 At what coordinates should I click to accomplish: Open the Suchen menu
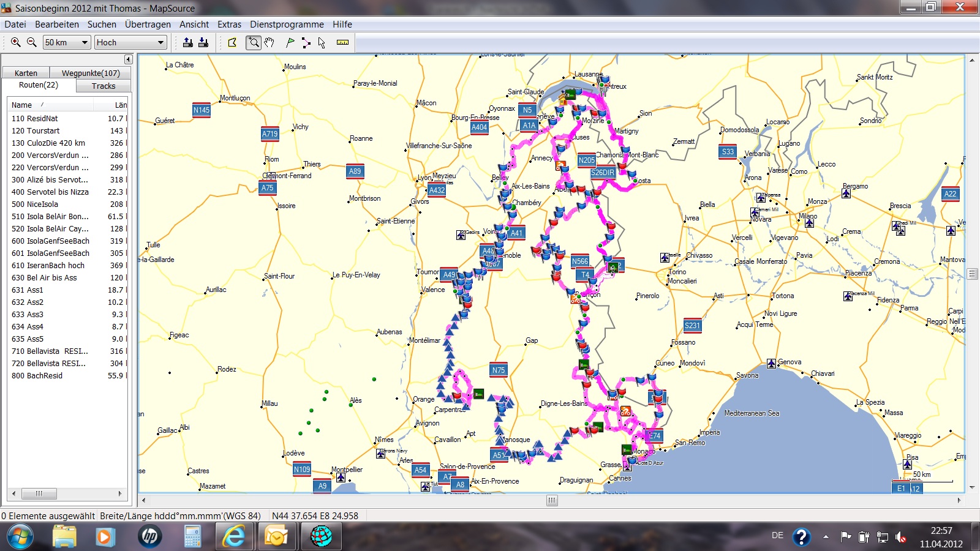pyautogui.click(x=102, y=24)
